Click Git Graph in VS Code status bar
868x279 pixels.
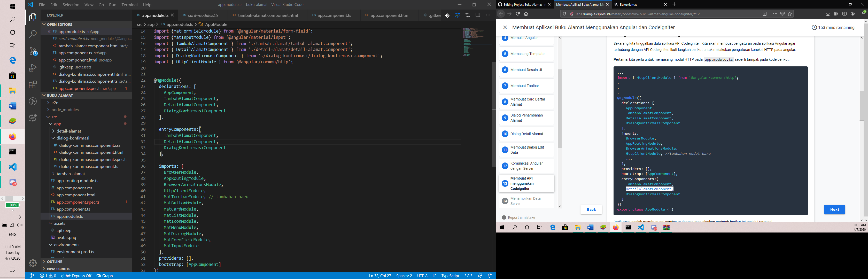coord(104,276)
